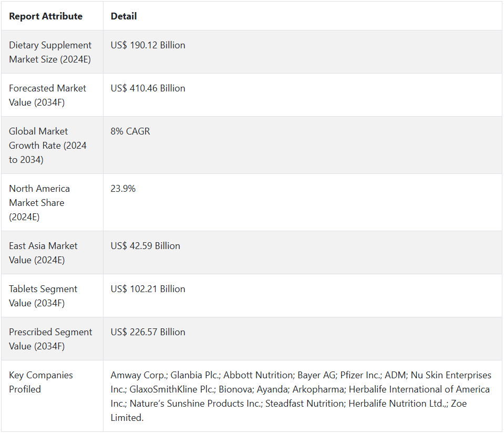Click the US$ 42.59 Billion value
Screen dimensions: 504x434
click(145, 246)
